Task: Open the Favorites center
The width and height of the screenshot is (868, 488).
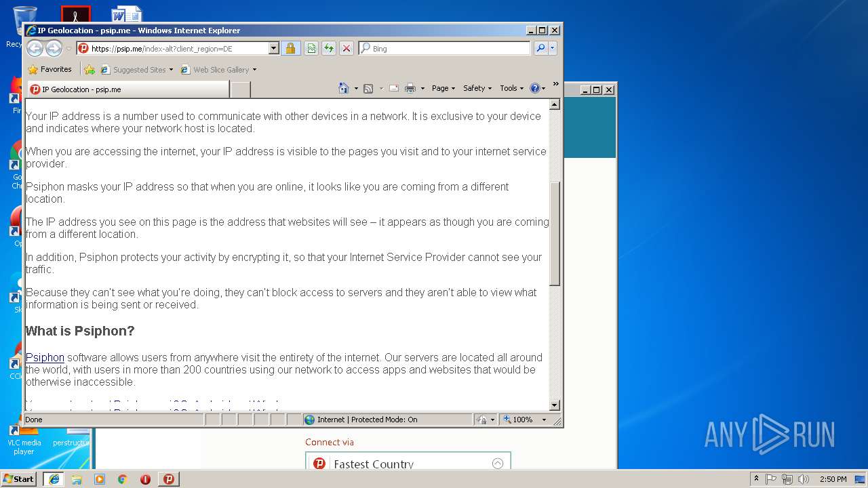Action: tap(50, 69)
